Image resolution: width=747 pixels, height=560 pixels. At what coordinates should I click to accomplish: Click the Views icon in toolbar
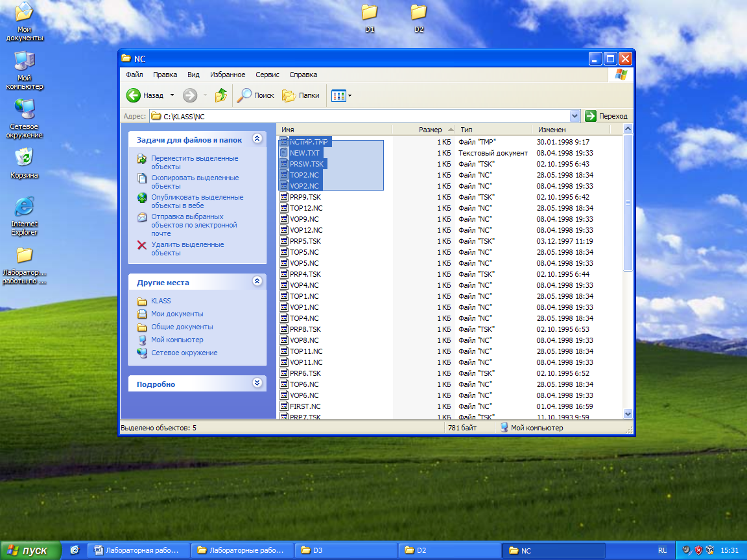[x=338, y=95]
